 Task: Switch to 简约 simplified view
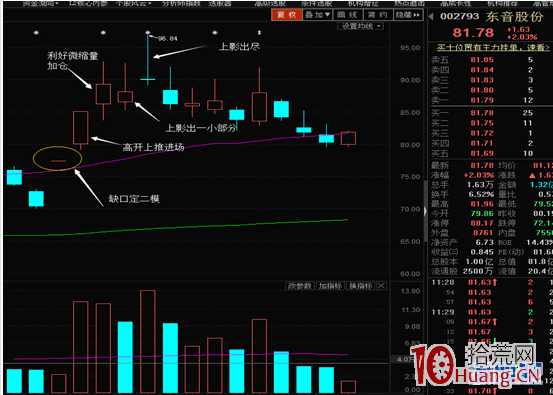click(377, 15)
